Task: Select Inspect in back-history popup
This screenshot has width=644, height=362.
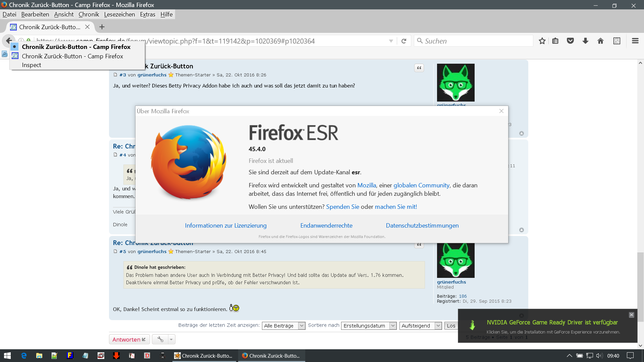Action: (32, 65)
